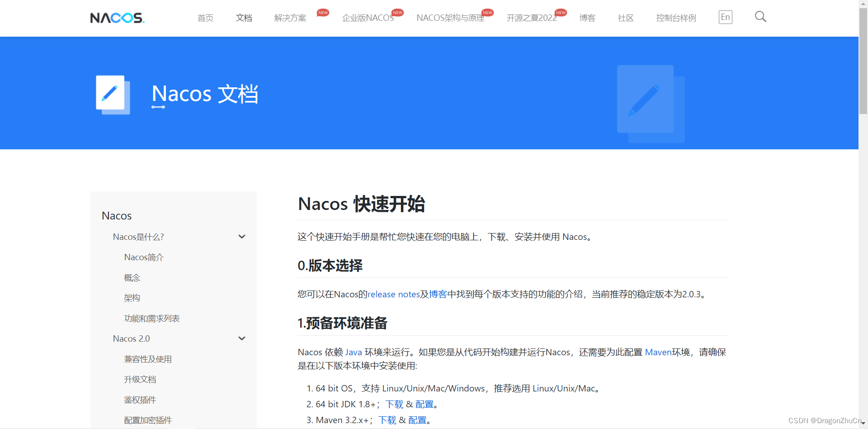Open the 开源之夏2022 menu item

[x=532, y=18]
